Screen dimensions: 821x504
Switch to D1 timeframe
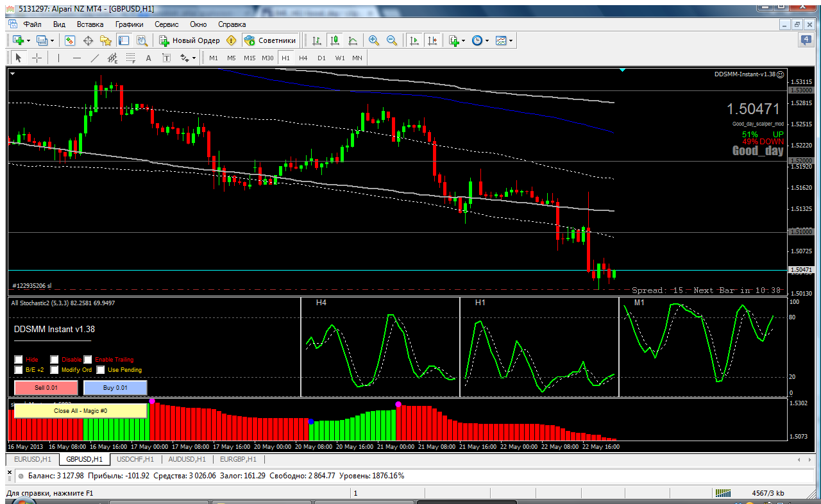(321, 58)
